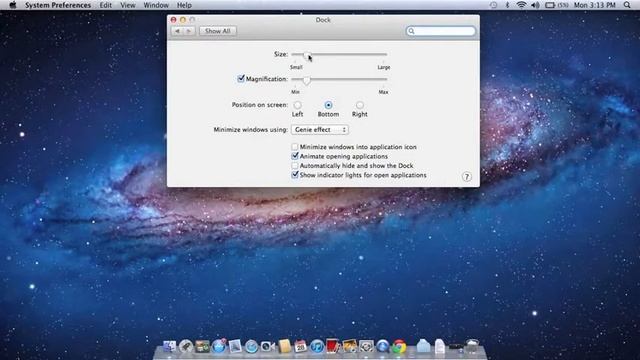Image resolution: width=640 pixels, height=360 pixels.
Task: Open the Mail stamp icon in Dock
Action: 235,347
